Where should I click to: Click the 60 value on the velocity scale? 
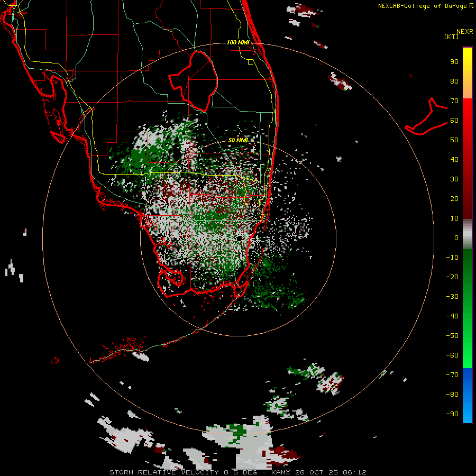coord(454,121)
